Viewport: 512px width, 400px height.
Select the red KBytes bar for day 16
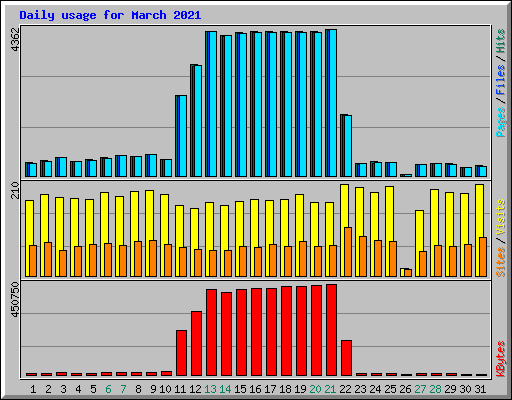tap(256, 332)
